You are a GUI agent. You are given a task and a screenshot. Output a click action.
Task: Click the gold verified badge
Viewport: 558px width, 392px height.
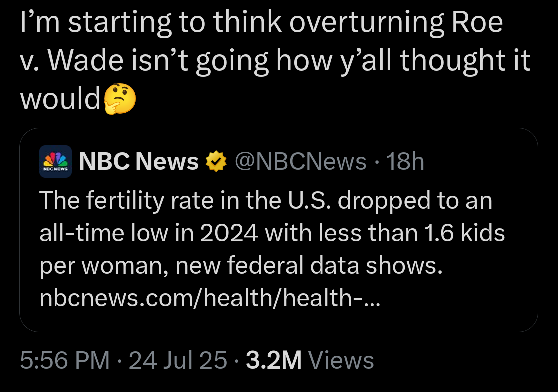point(216,161)
